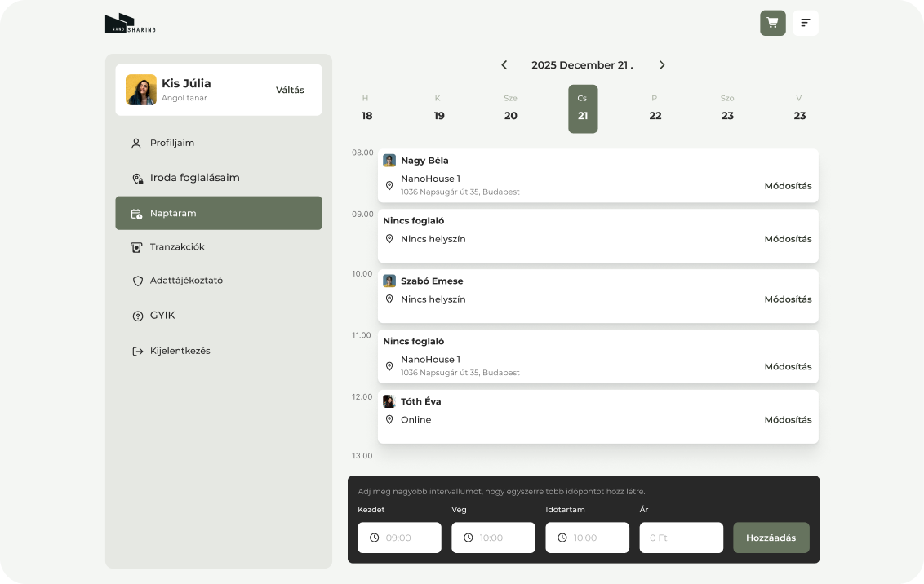
Task: Click clock icon in Időtartam field
Action: (x=562, y=538)
